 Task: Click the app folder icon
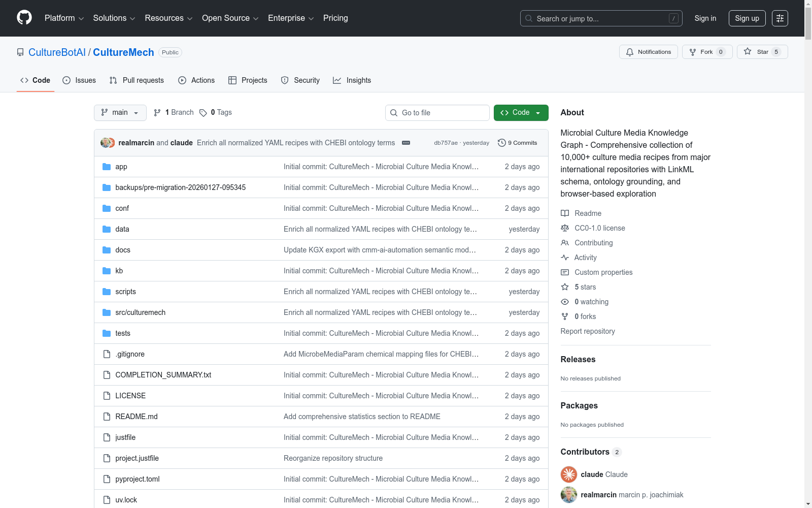tap(107, 167)
